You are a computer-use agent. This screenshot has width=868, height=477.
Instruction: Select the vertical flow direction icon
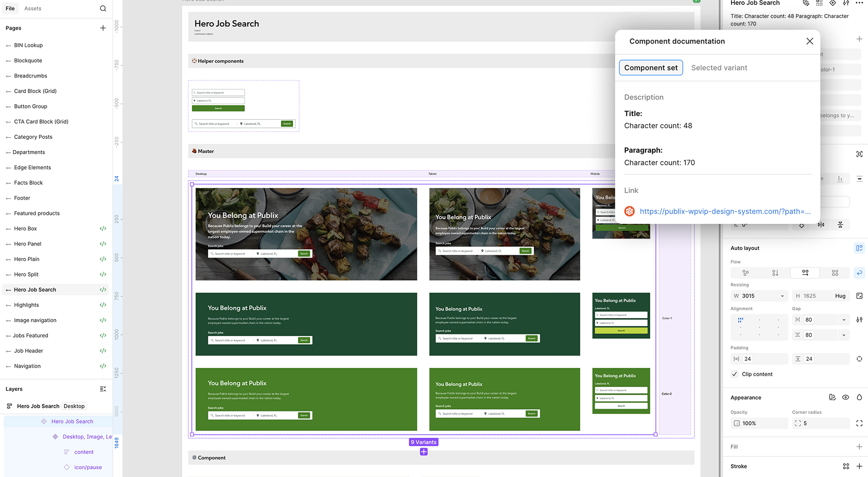click(775, 273)
